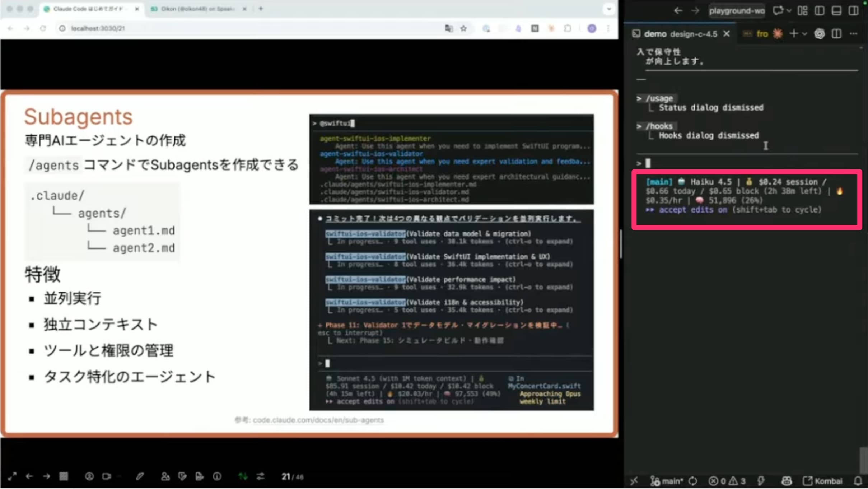
Task: Select the pencil drawing tool in the slide toolbar
Action: point(140,476)
